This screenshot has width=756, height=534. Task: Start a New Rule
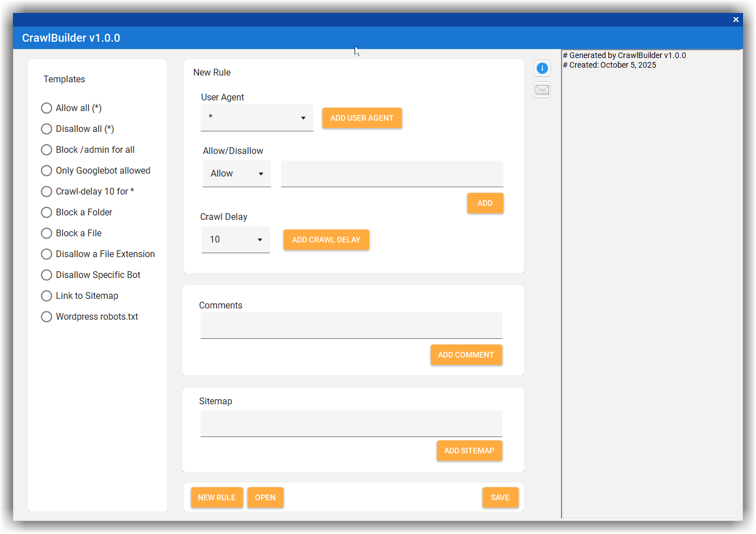click(x=216, y=498)
